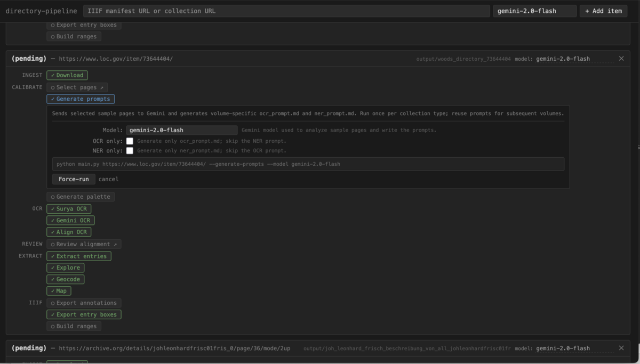Click the IIIF manifest URL input field
Screen dimensions: 640x364
(286, 11)
